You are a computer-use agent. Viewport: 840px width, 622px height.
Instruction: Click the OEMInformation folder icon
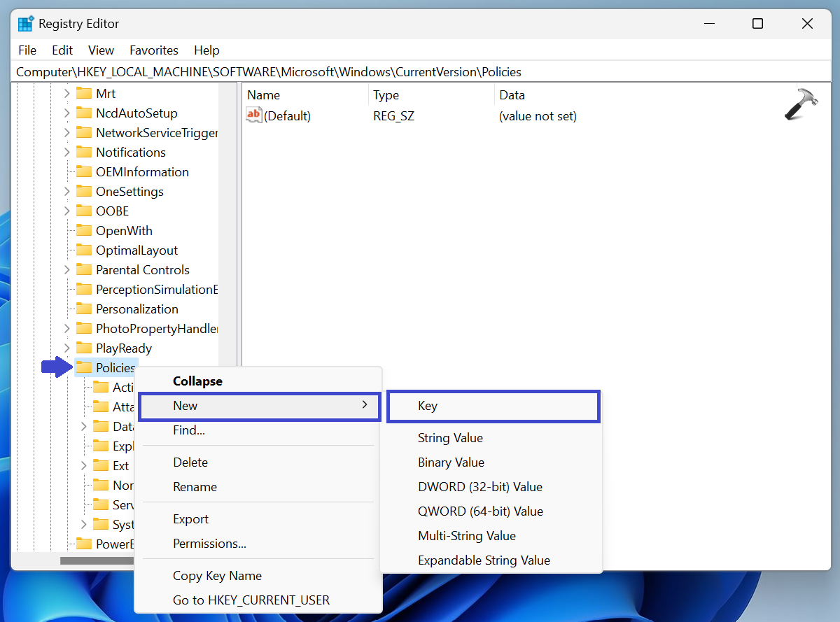(85, 171)
